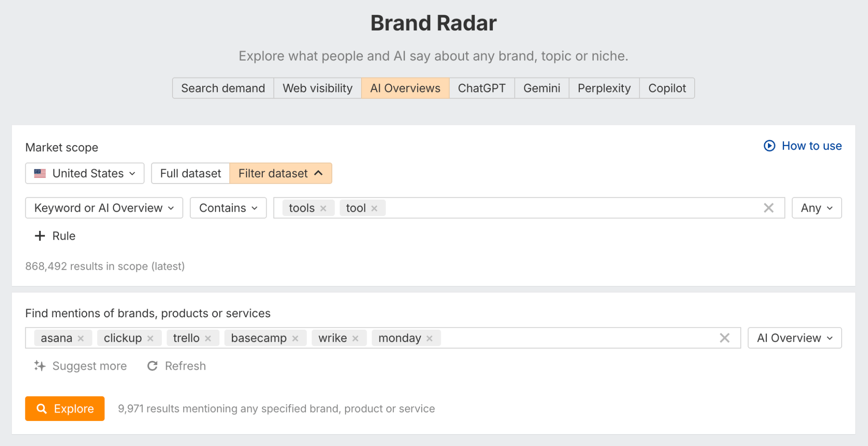Switch to the Web visibility tab
This screenshot has height=446, width=868.
pyautogui.click(x=317, y=88)
